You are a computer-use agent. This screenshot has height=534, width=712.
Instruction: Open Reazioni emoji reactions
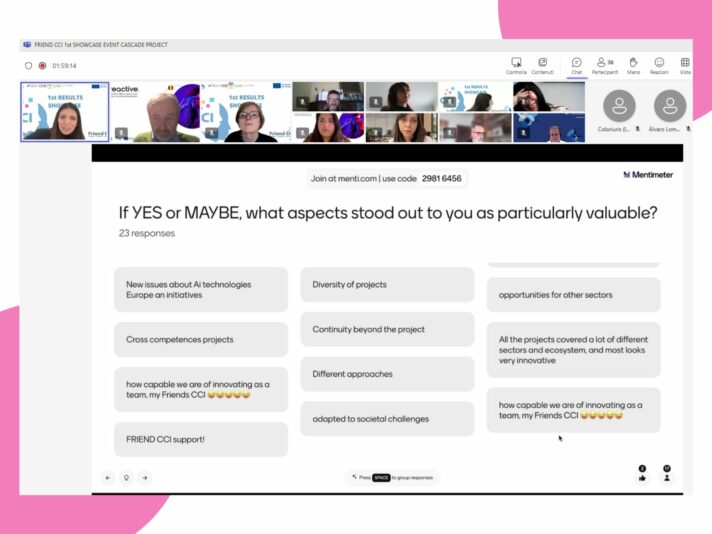659,65
